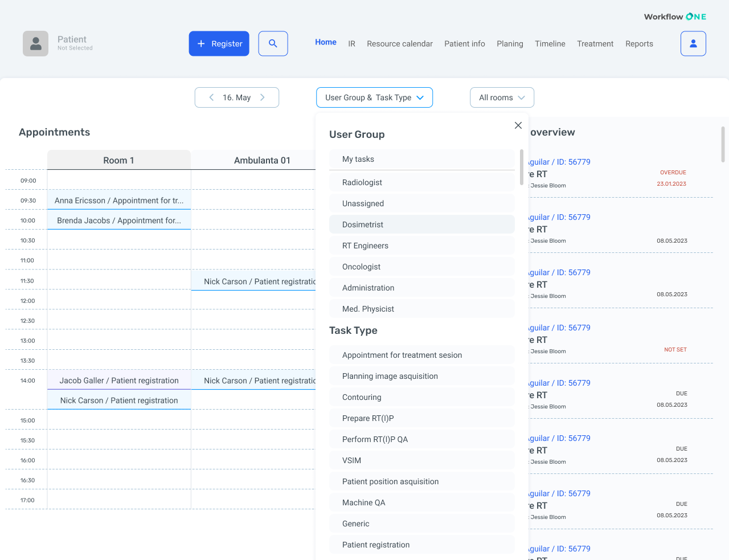Open the Timeline tab
Screen dimensions: 729x560
[550, 44]
